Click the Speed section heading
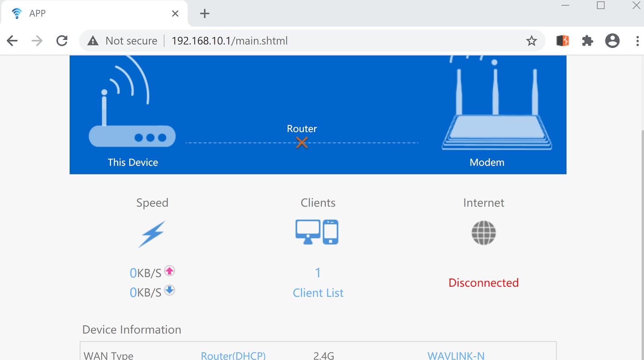Screen dimensions: 644x360 click(152, 203)
